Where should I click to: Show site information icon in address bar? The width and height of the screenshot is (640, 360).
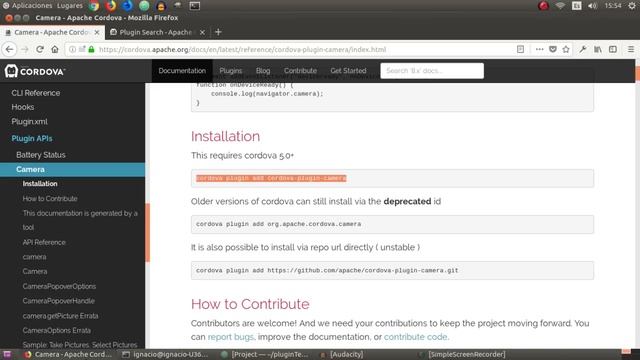pos(72,49)
